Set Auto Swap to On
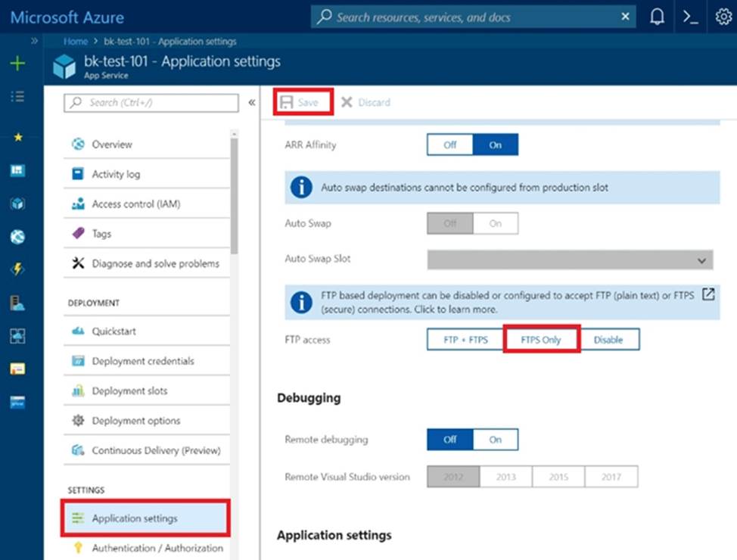This screenshot has width=737, height=560. pos(496,223)
